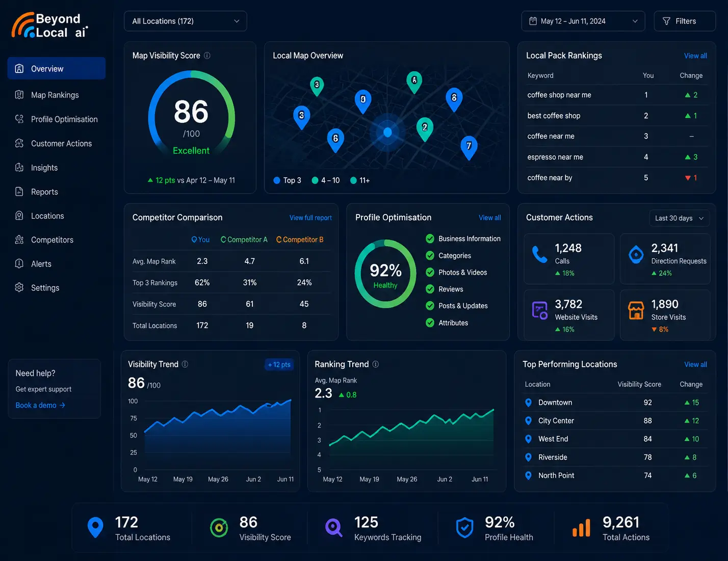This screenshot has height=561, width=728.
Task: Click the Reports document icon in sidebar
Action: 19,192
